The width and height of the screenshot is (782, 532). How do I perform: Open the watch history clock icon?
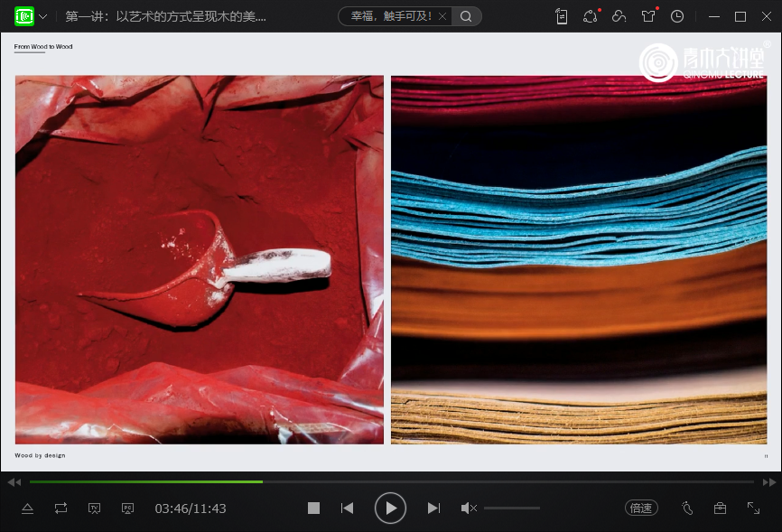[676, 16]
